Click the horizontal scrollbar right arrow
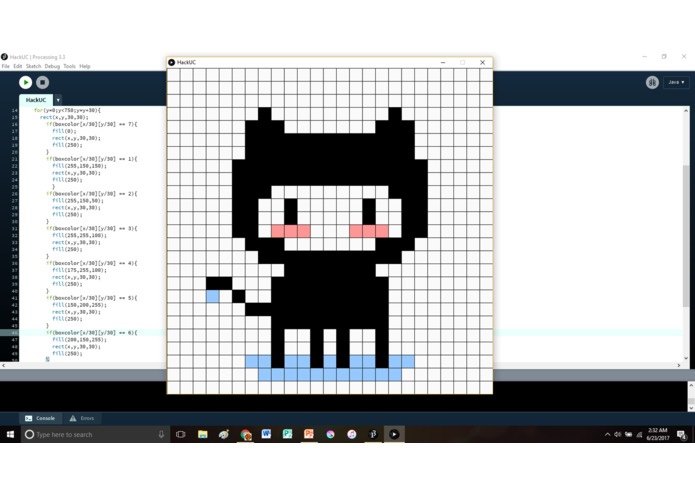The width and height of the screenshot is (695, 494). 679,366
